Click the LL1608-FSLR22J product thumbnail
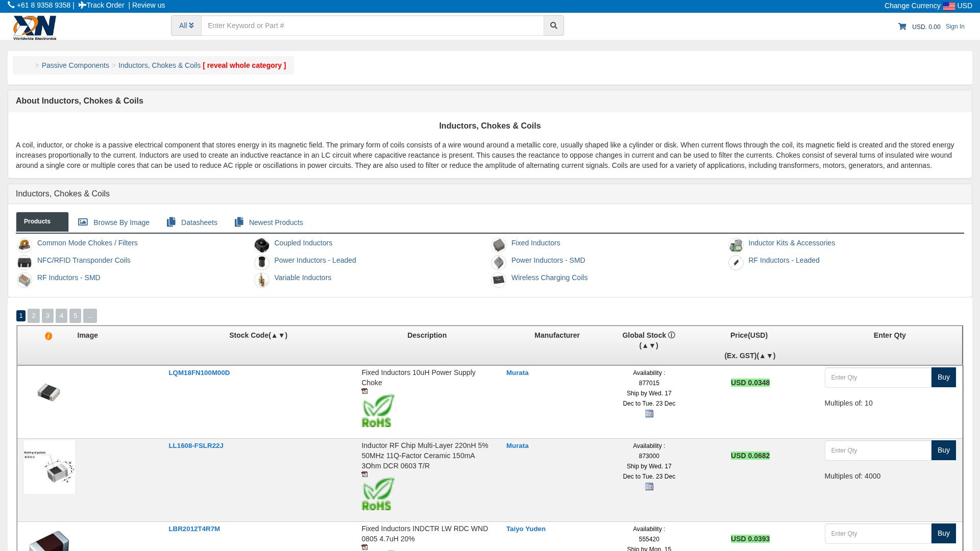980x551 pixels. (x=50, y=467)
